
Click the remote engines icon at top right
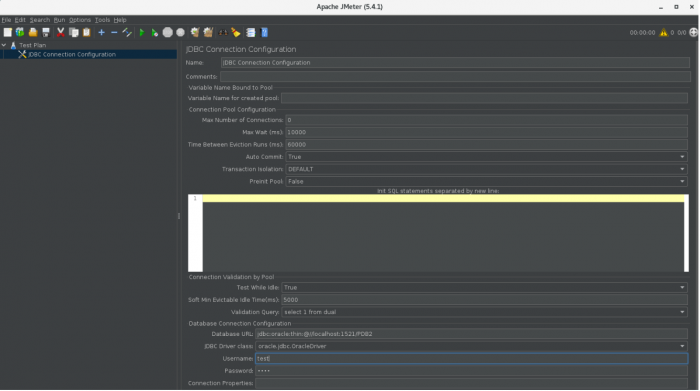(693, 33)
